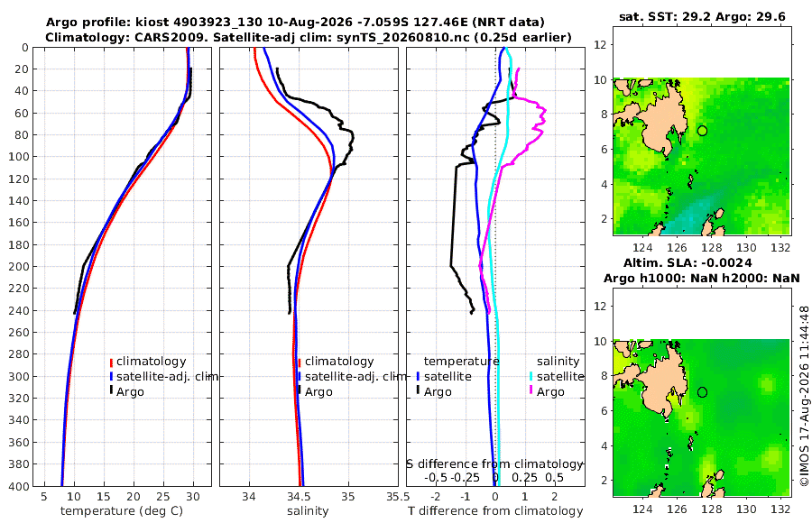Click magenta Argo salinity legend marker
This screenshot has height=523, width=812.
[x=531, y=390]
